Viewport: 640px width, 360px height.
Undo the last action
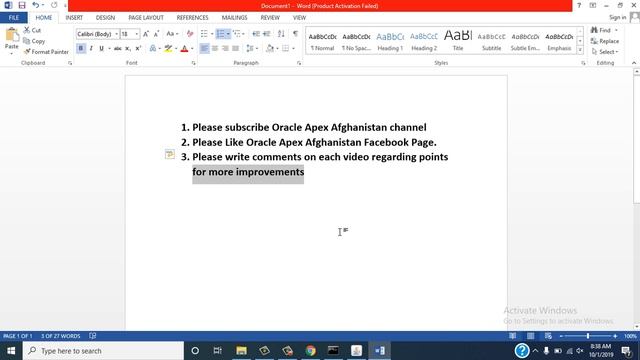(36, 5)
